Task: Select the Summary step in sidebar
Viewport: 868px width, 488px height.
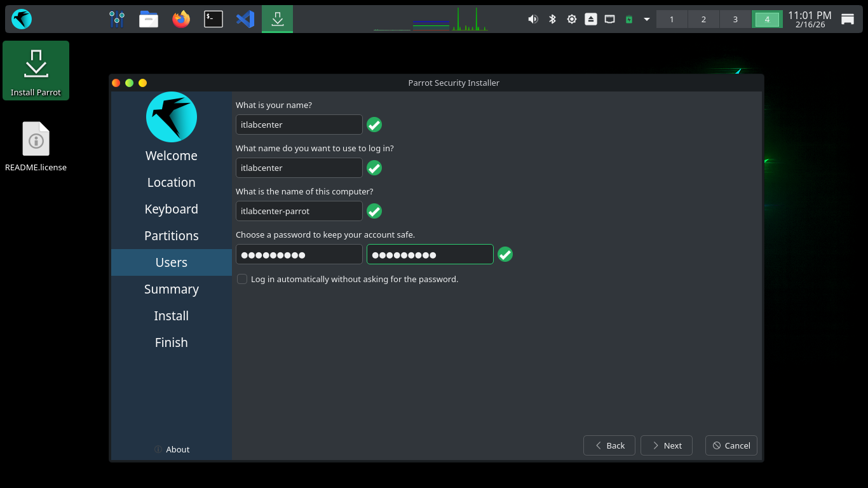Action: coord(172,289)
